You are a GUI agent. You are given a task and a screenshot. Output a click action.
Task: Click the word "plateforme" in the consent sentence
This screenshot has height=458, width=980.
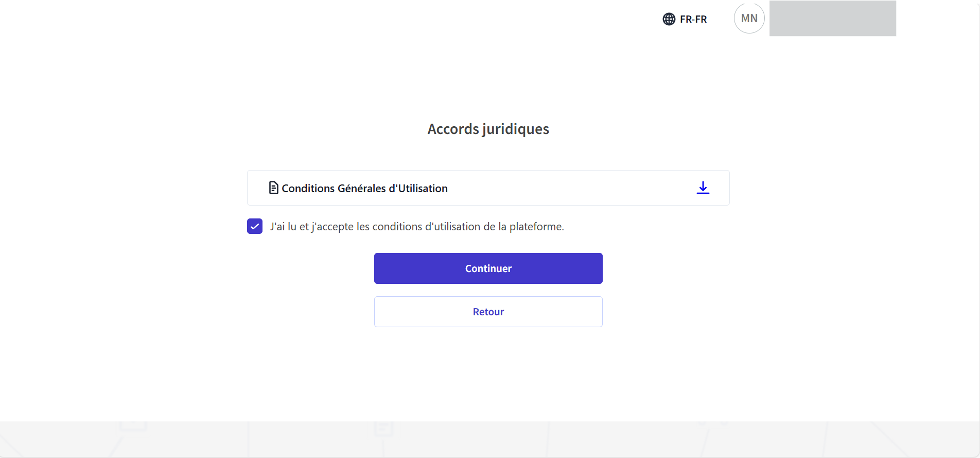[536, 227]
